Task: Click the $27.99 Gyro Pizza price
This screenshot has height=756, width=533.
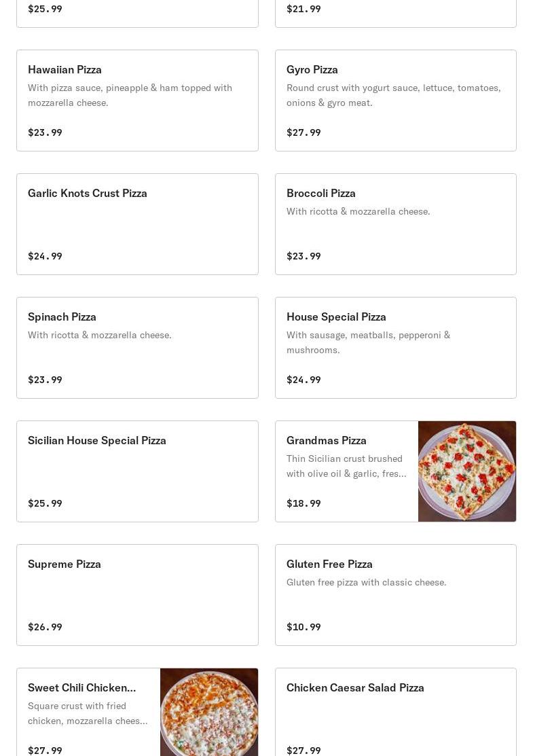Action: 304,132
